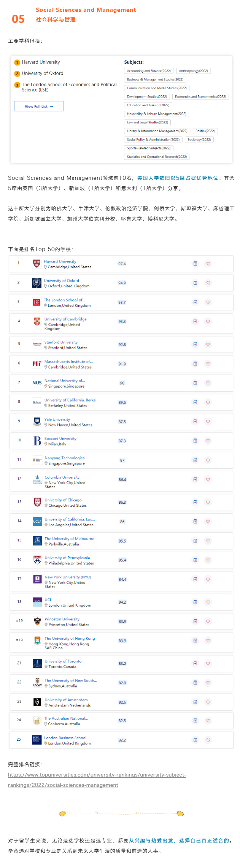Select the Accounting and Finance(2022) subject tag
The width and height of the screenshot is (240, 868).
149,71
